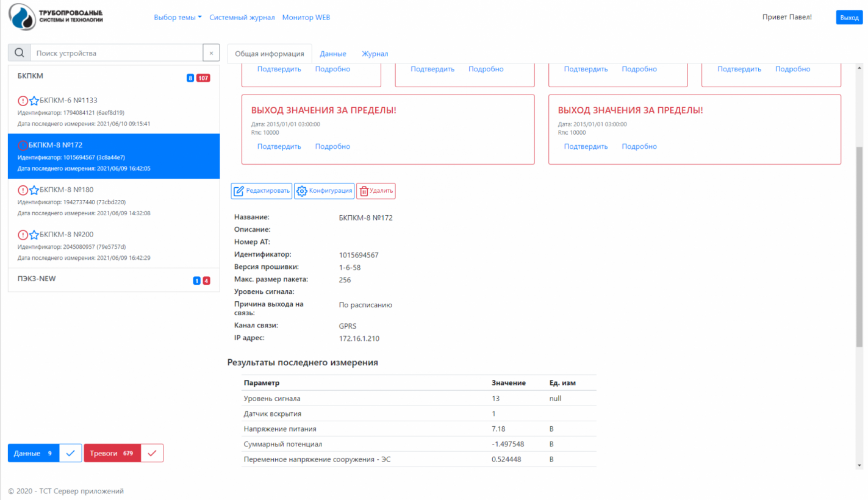Open the Журнал tab

(375, 54)
